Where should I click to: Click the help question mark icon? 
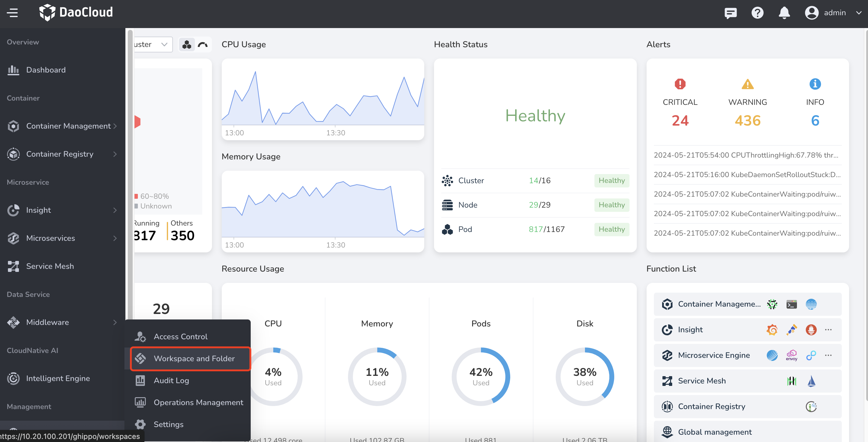coord(757,13)
